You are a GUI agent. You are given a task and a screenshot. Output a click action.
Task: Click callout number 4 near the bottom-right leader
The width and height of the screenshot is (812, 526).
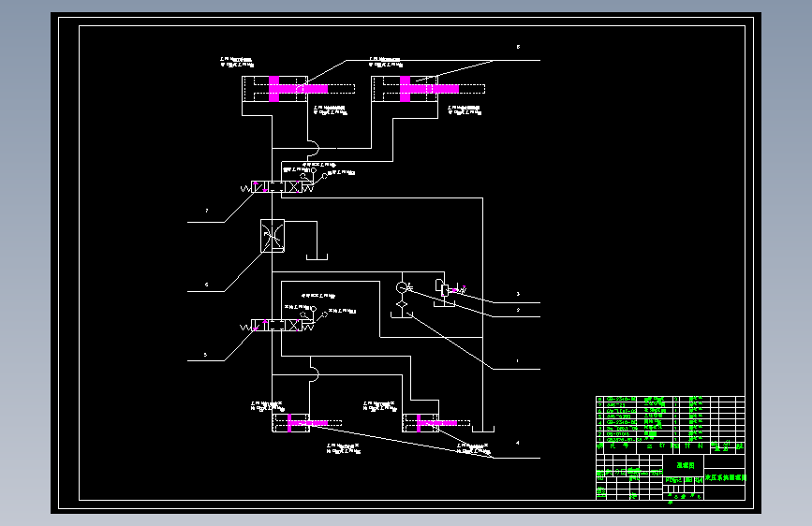[518, 443]
